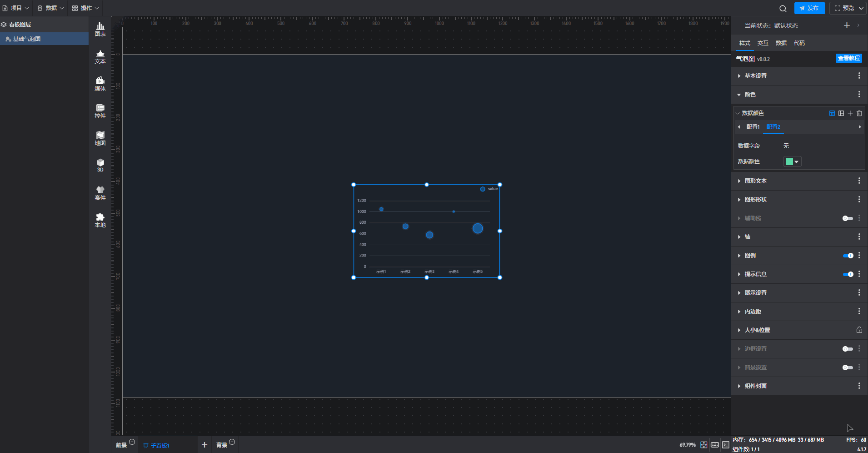This screenshot has height=453, width=868.
Task: Turn off the 图例 legend switch
Action: (848, 256)
